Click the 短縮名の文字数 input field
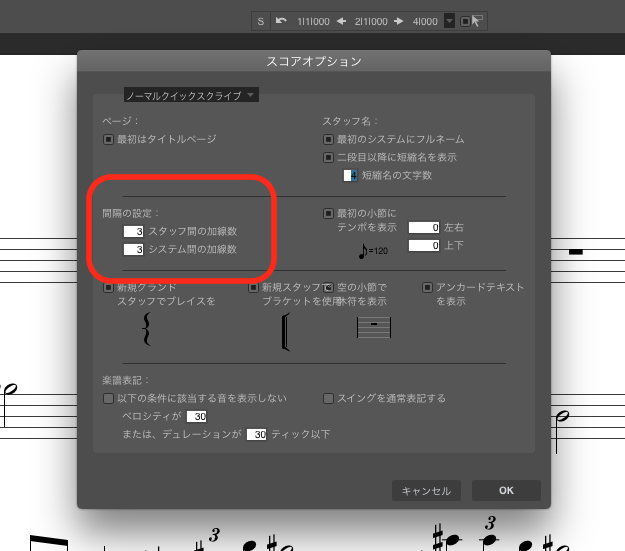Viewport: 625px width, 551px height. coord(350,175)
